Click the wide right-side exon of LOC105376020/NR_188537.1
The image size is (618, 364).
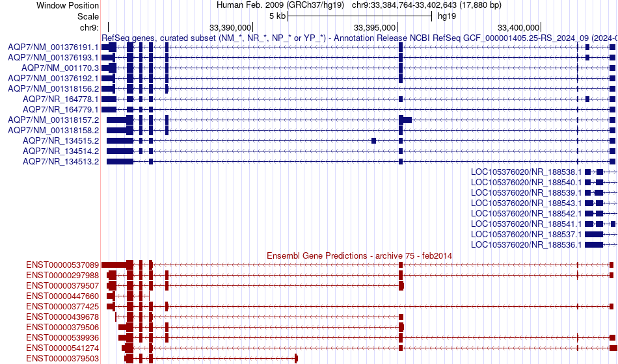(x=594, y=235)
